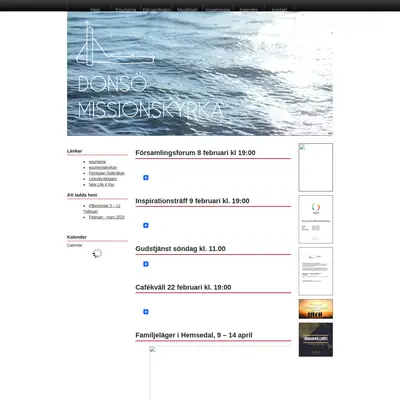Open the Hem menu item

pyautogui.click(x=95, y=10)
